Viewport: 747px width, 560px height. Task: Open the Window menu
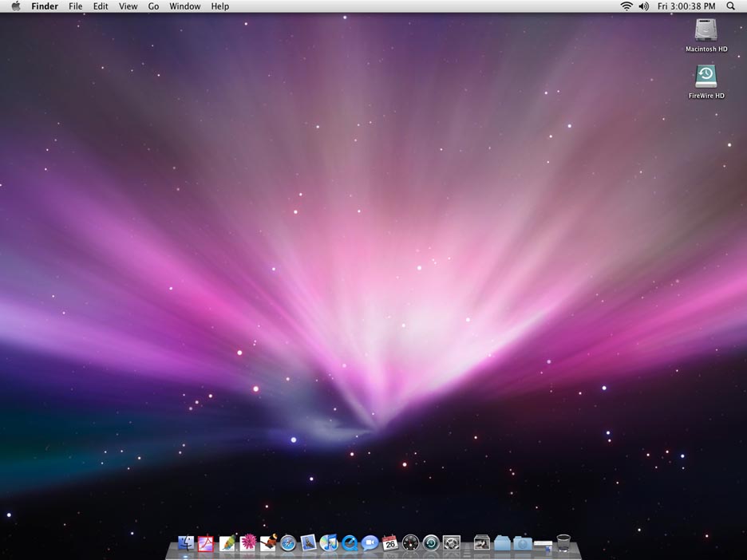pyautogui.click(x=185, y=6)
